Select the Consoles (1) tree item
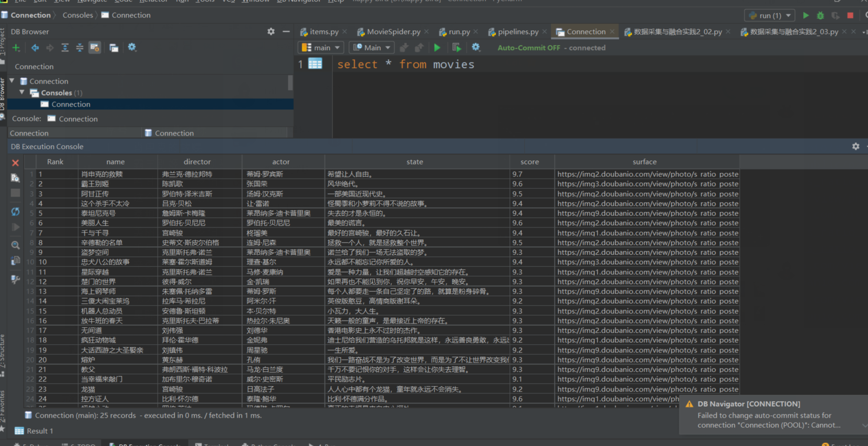This screenshot has width=868, height=446. 62,93
